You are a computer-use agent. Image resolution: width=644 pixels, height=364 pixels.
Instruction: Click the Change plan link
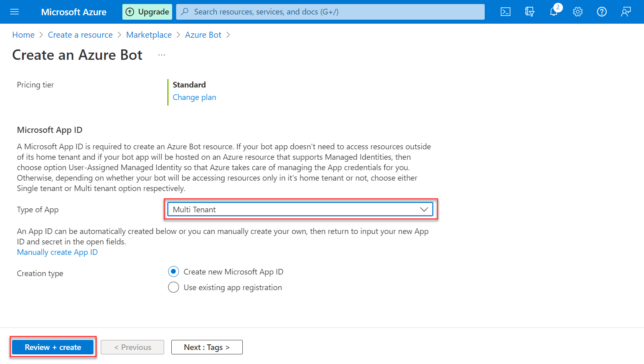point(194,97)
